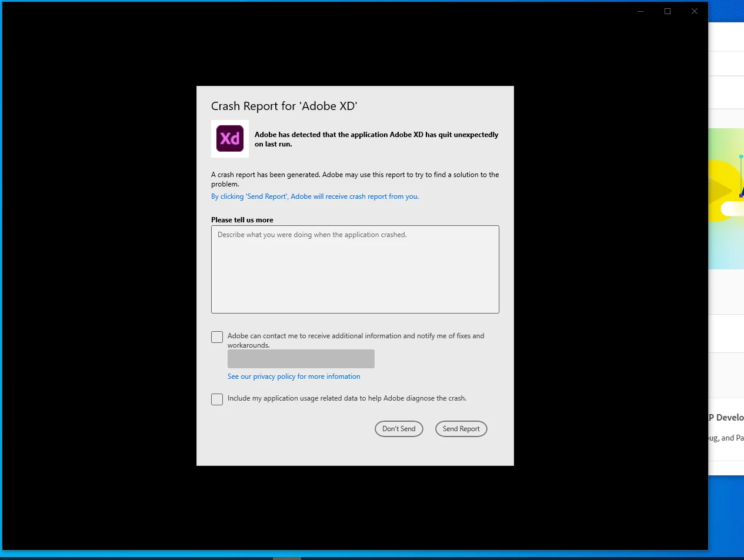
Task: Click Don't Send button
Action: point(399,429)
